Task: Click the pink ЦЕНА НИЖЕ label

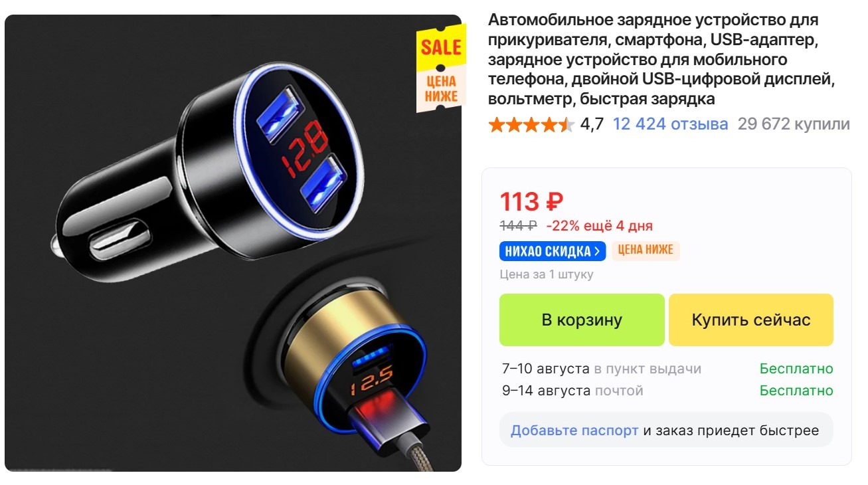Action: pos(646,250)
